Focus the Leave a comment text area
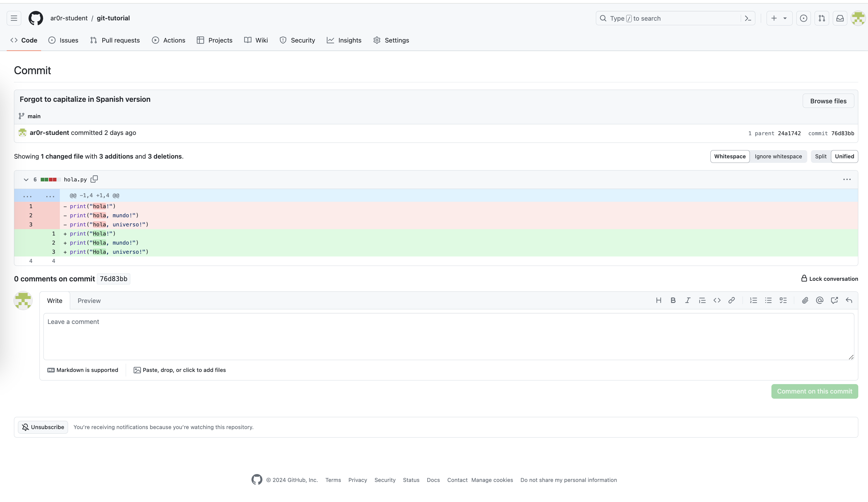The image size is (868, 502). (x=449, y=337)
